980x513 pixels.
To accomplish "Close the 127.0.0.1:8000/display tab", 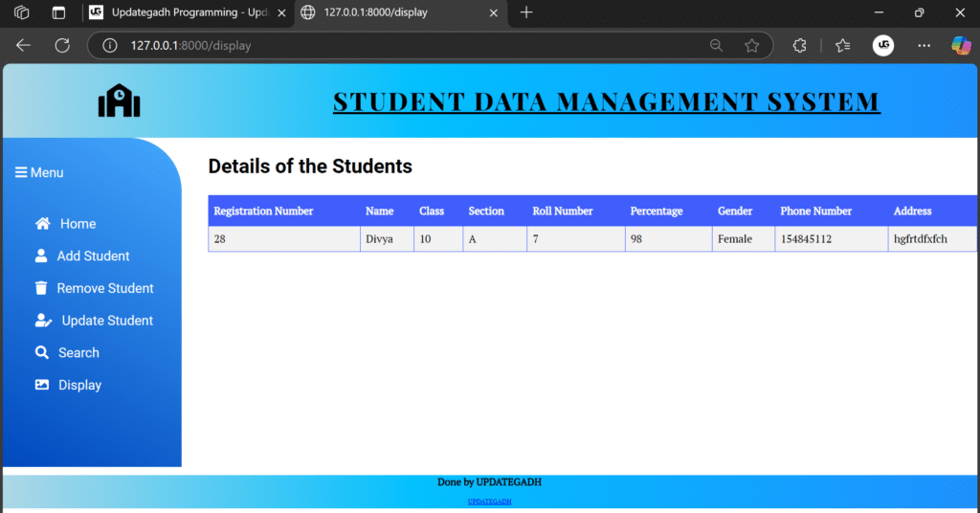I will 494,12.
